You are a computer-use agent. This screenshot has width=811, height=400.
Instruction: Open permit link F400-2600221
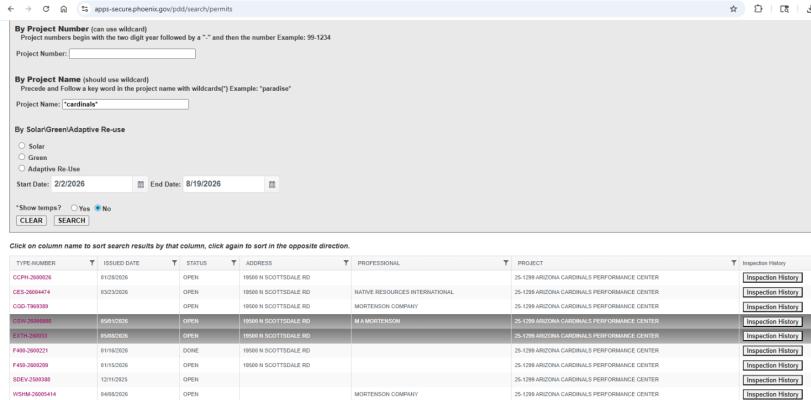(31, 351)
